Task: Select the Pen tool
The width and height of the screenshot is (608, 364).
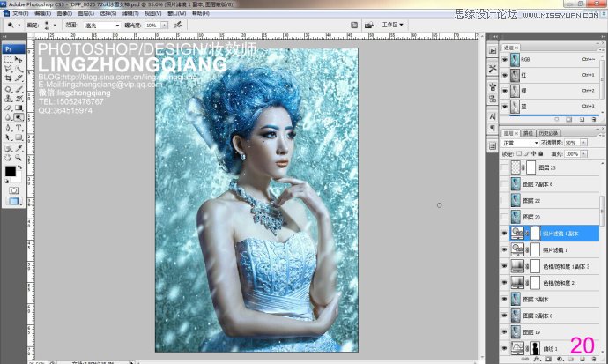Action: click(x=8, y=128)
